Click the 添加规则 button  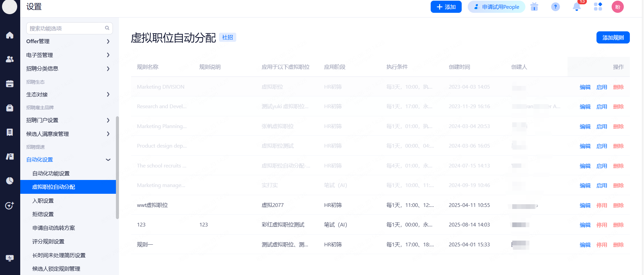613,37
